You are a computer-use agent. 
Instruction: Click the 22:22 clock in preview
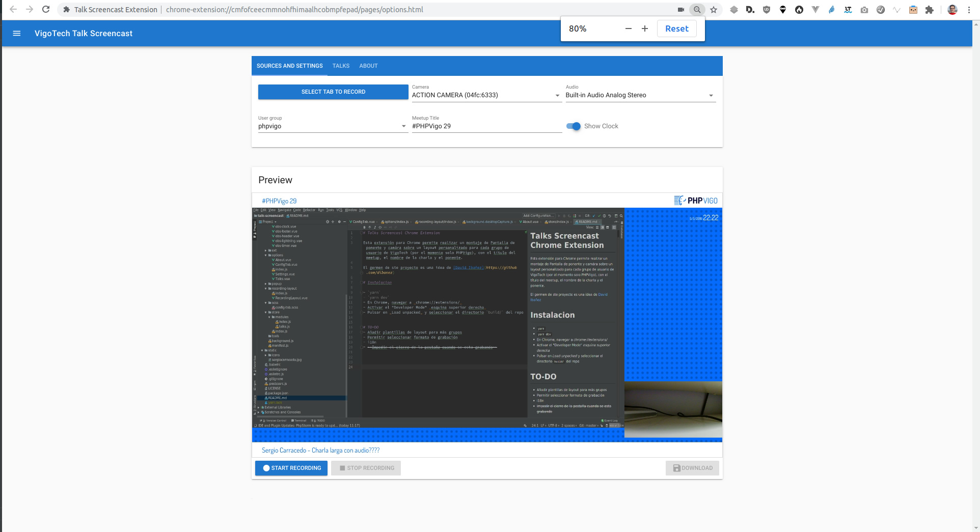tap(711, 218)
